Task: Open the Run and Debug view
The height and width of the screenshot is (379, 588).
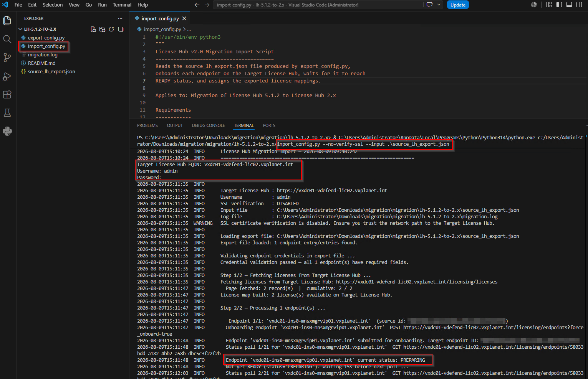Action: [x=7, y=76]
